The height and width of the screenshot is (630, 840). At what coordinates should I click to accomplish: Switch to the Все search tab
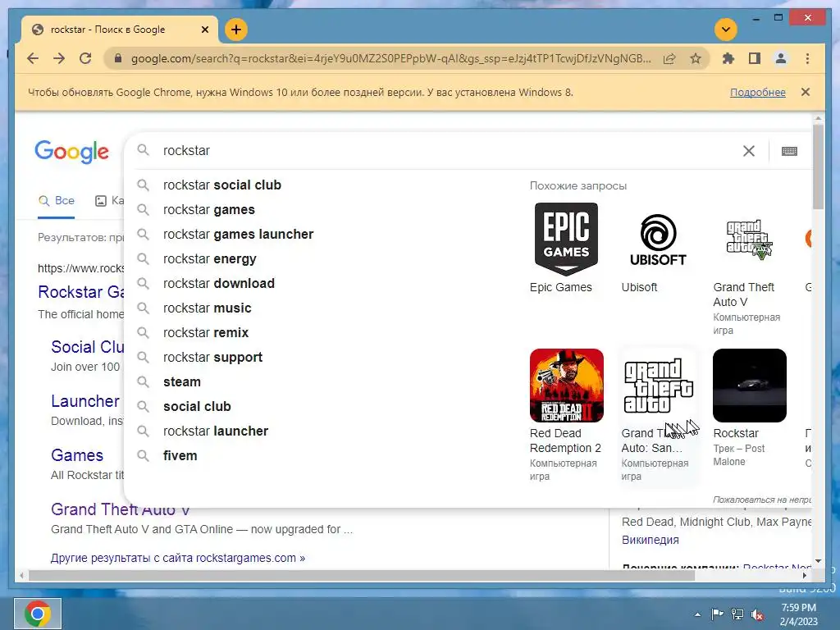click(57, 201)
